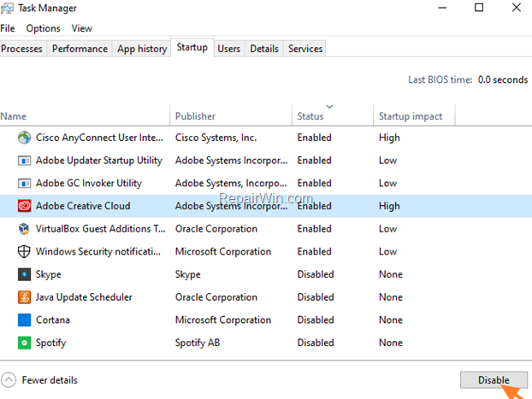Click Oracle Corporation in the VirtualBox row
532x399 pixels.
[x=216, y=229]
